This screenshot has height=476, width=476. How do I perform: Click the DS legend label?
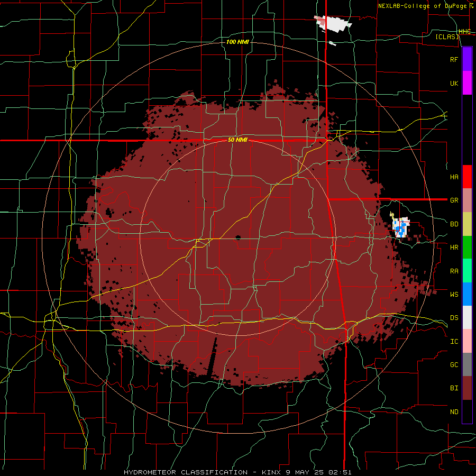pos(454,318)
